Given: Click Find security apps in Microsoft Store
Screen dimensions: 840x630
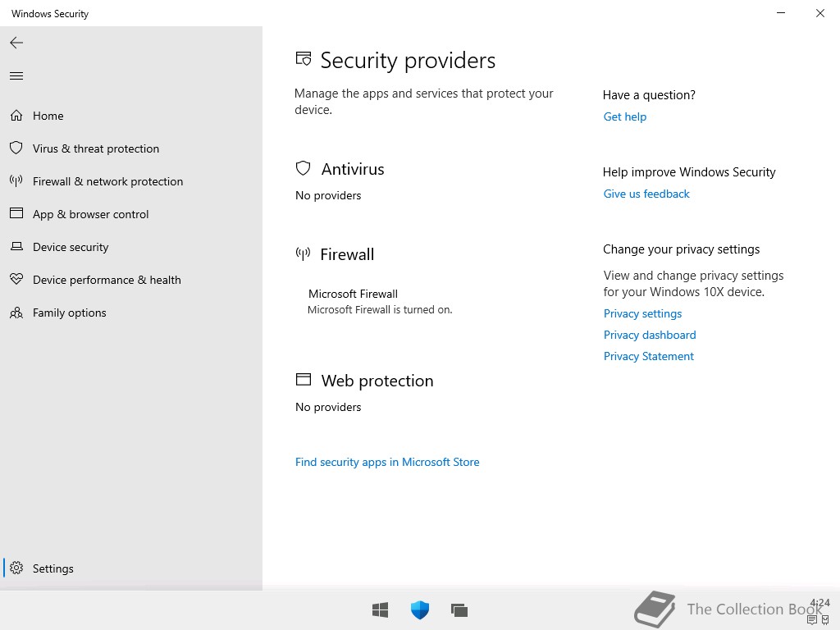Looking at the screenshot, I should (x=387, y=462).
